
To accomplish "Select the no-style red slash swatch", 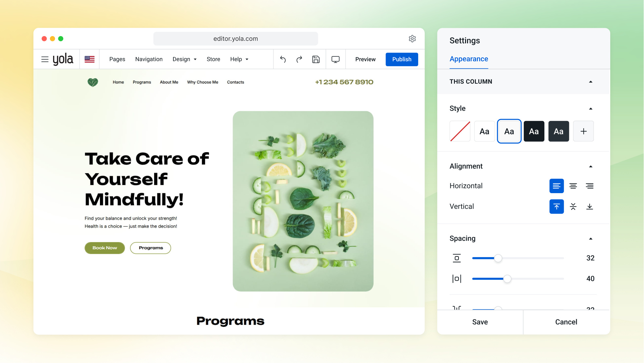I will [x=460, y=131].
